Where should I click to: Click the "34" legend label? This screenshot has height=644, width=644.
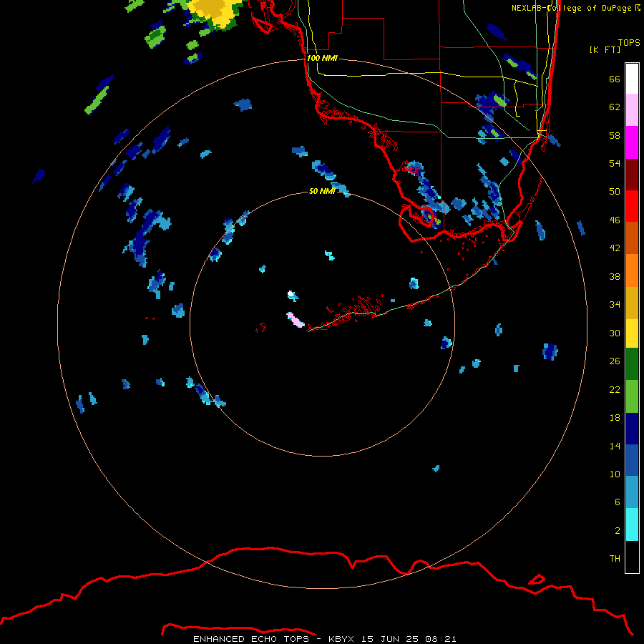pos(615,305)
